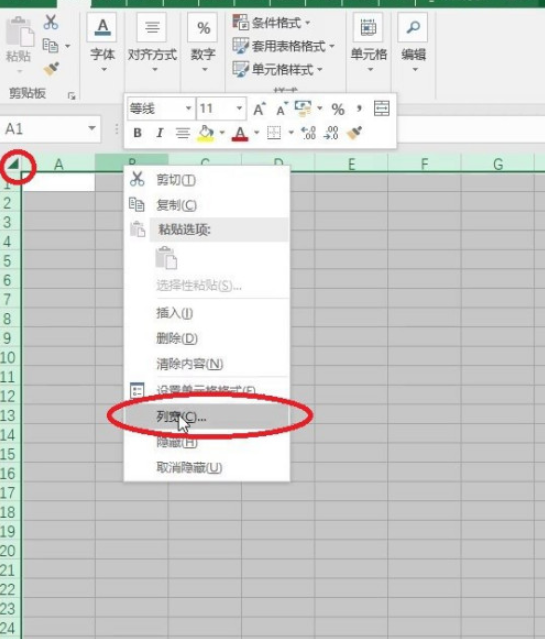Apply percent style in the mini toolbar

pyautogui.click(x=338, y=109)
